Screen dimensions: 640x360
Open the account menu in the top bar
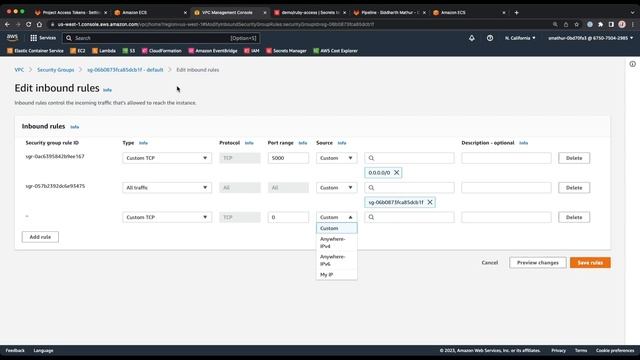[x=591, y=38]
